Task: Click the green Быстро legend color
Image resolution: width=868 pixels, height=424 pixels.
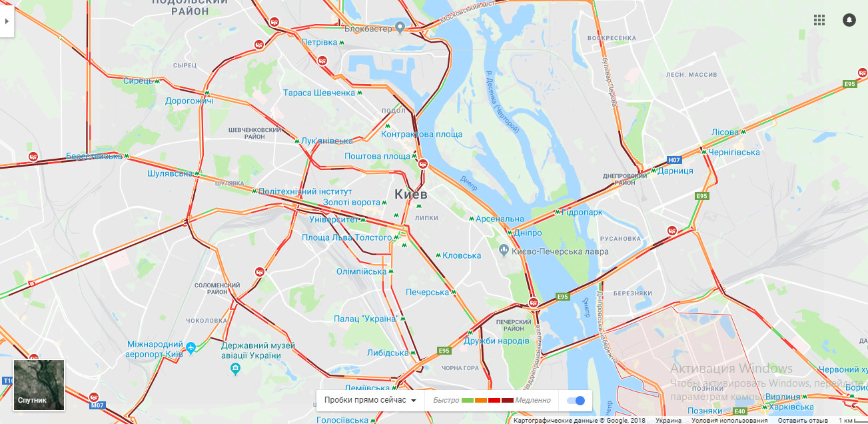Action: [x=468, y=400]
